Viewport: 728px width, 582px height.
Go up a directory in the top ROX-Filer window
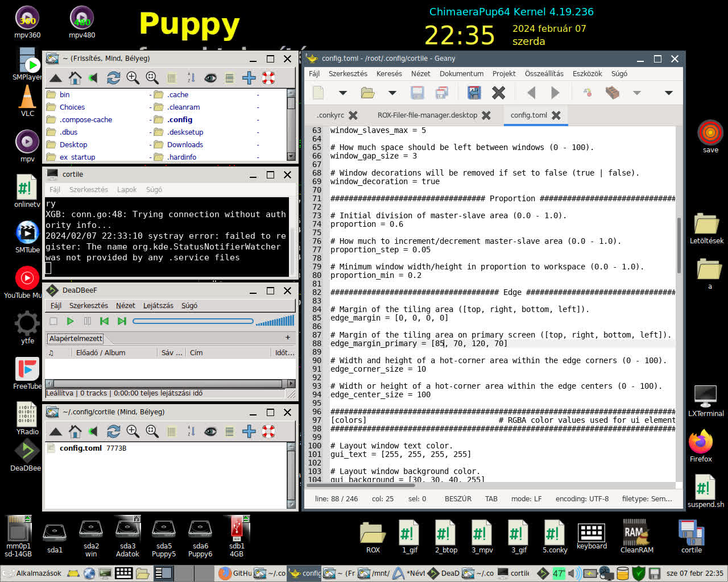coord(56,78)
